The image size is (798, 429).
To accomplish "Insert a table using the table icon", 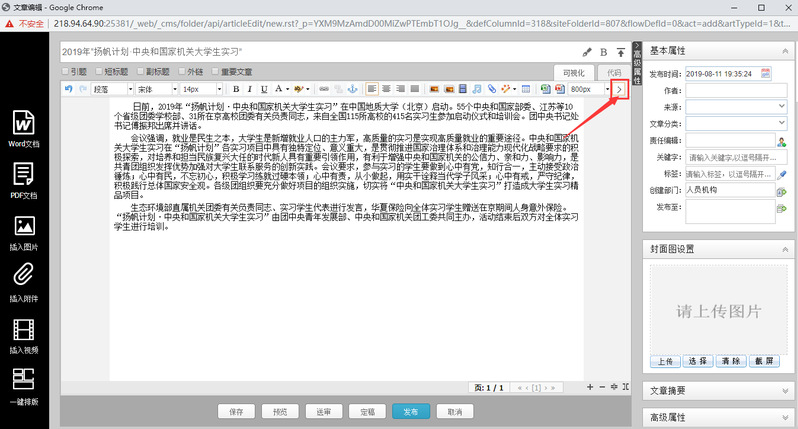I will pos(526,89).
